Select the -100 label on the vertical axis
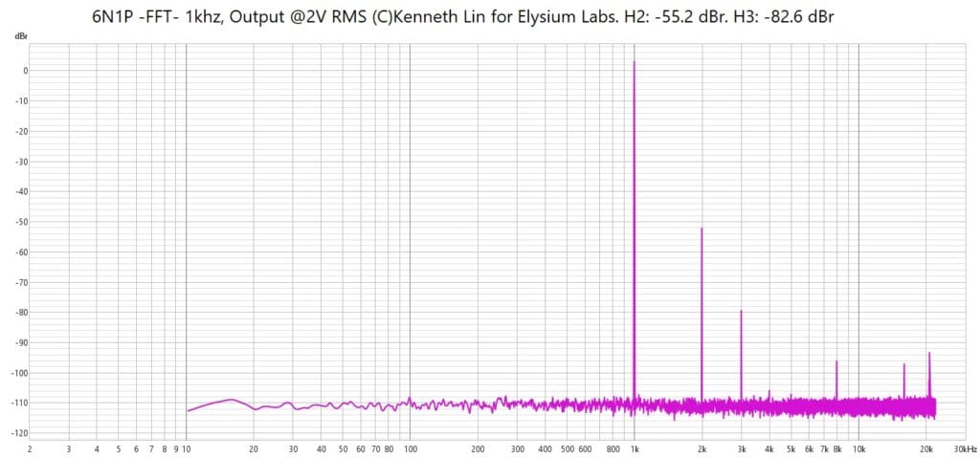 click(21, 373)
